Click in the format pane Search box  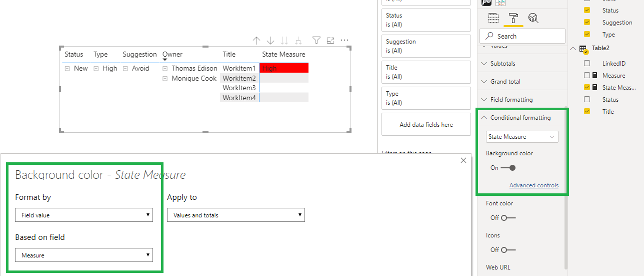pos(522,36)
